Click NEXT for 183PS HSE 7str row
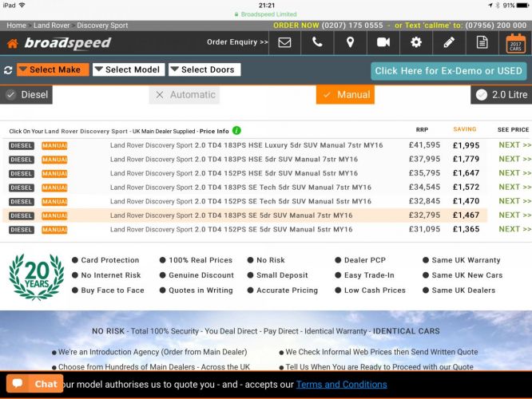 point(514,159)
